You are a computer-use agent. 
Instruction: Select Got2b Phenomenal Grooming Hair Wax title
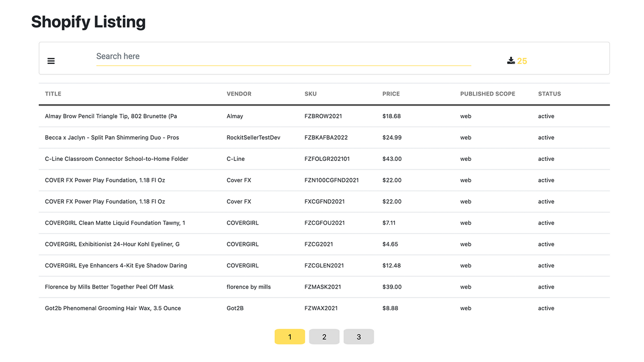[x=113, y=308]
